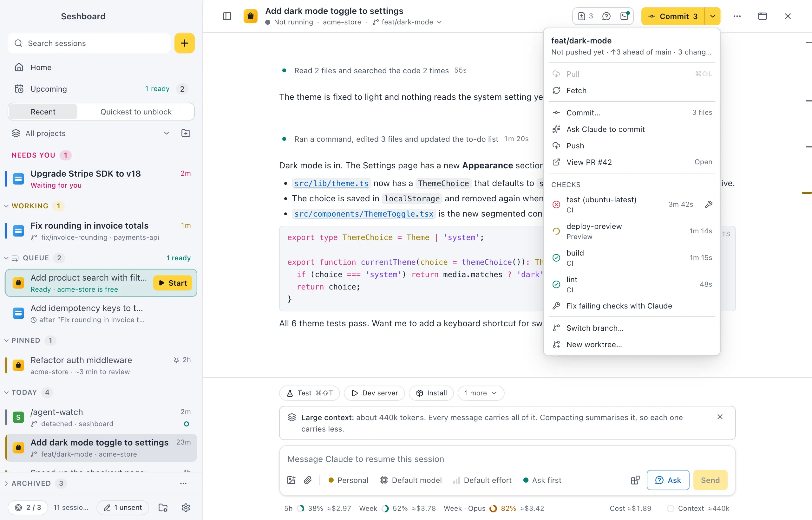Choose Push from the branch menu
This screenshot has width=812, height=520.
[x=632, y=146]
